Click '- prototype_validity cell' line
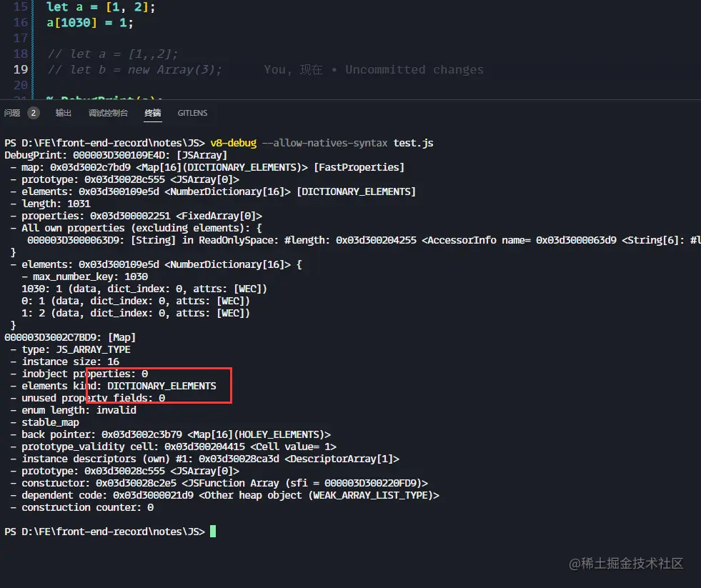Image resolution: width=701 pixels, height=588 pixels. [173, 447]
